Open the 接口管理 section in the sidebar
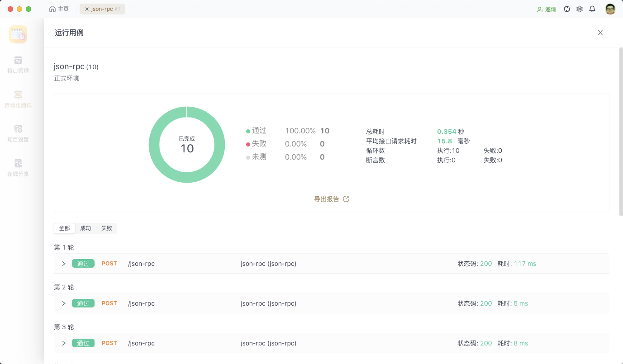This screenshot has height=364, width=623. tap(18, 65)
